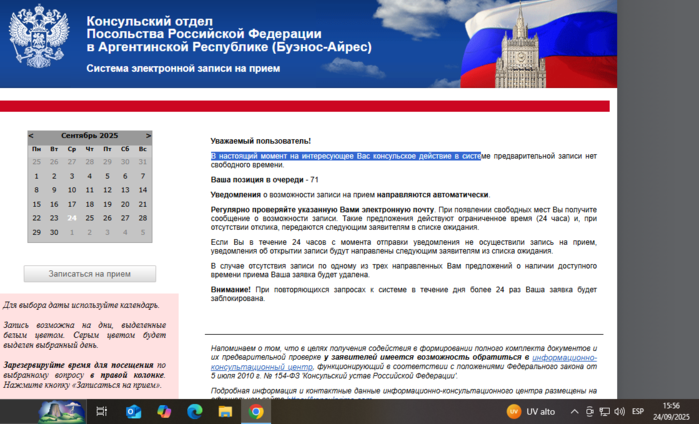Image resolution: width=699 pixels, height=424 pixels.
Task: Open Microsoft Edge from taskbar
Action: point(195,411)
